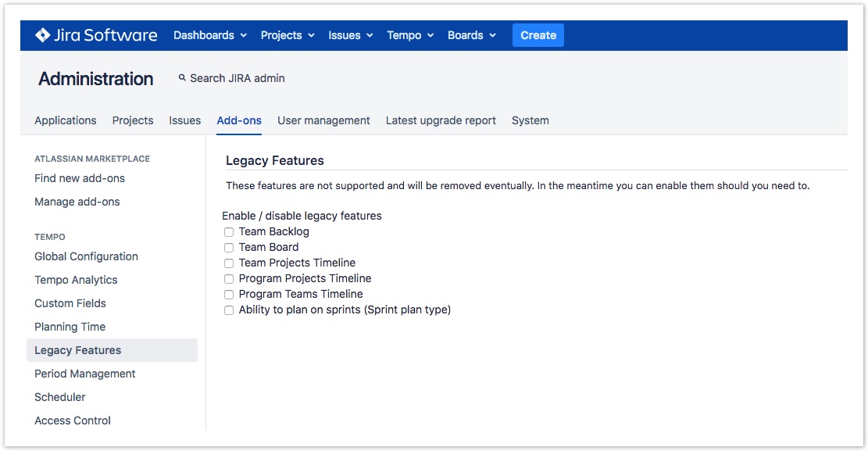
Task: Toggle the Team Projects Timeline checkbox
Action: pos(229,263)
